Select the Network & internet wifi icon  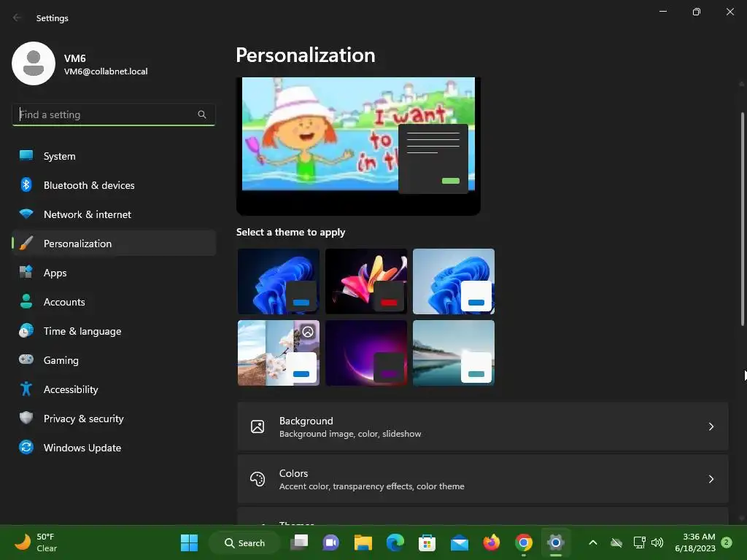[26, 214]
